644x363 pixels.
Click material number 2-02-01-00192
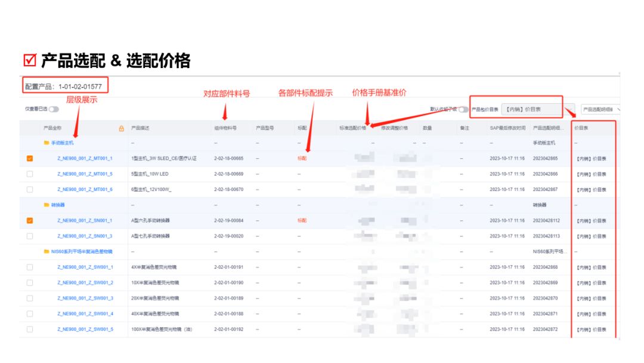[228, 330]
